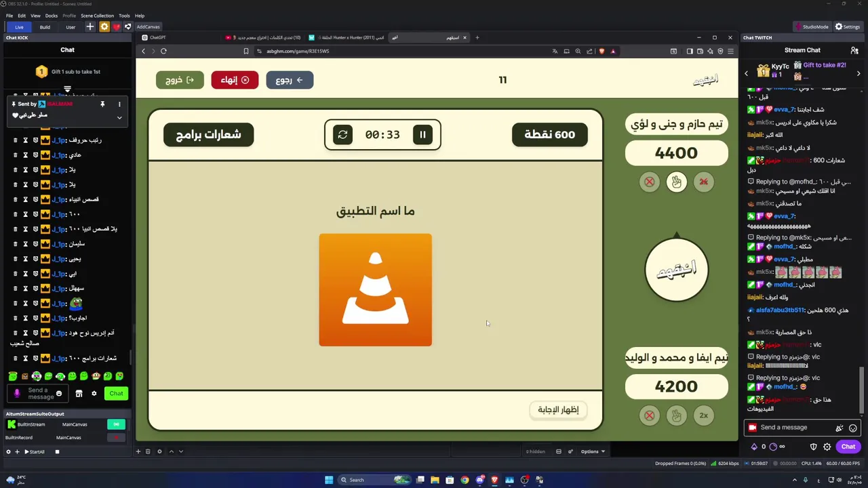This screenshot has width=868, height=488.
Task: Switch to the Live tab
Action: click(19, 27)
